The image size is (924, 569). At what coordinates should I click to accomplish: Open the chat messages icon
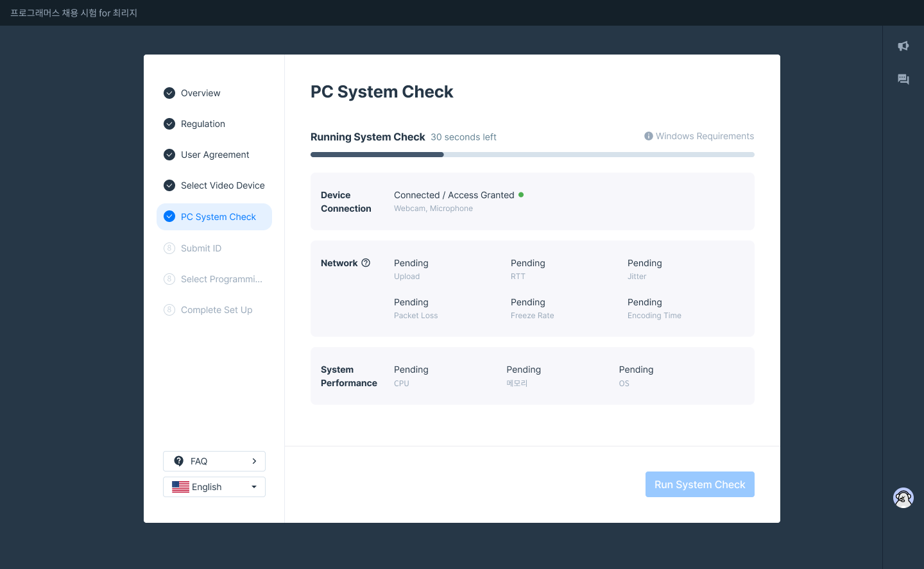[x=903, y=80]
